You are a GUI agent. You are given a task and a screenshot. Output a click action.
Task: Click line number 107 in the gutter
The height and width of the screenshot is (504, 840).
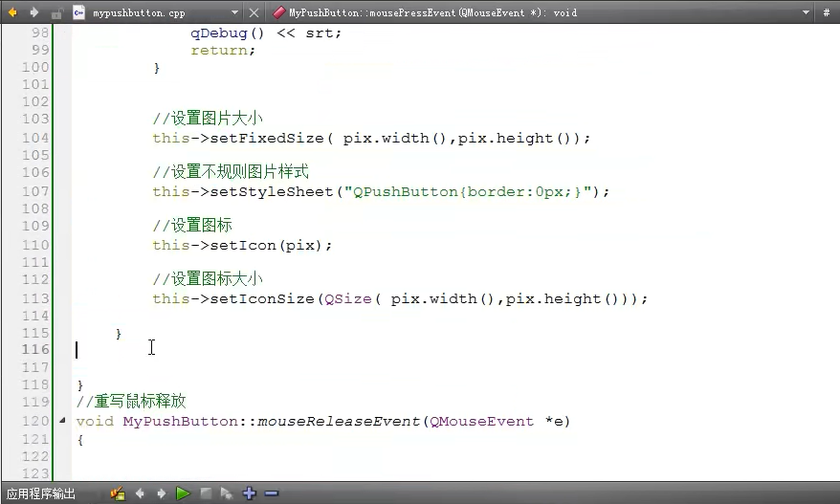(x=35, y=191)
